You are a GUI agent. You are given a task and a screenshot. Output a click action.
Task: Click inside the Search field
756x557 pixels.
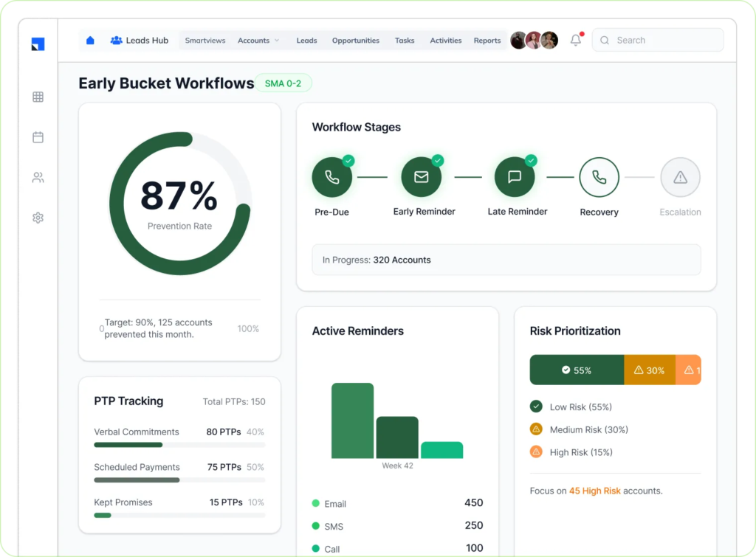(x=658, y=40)
